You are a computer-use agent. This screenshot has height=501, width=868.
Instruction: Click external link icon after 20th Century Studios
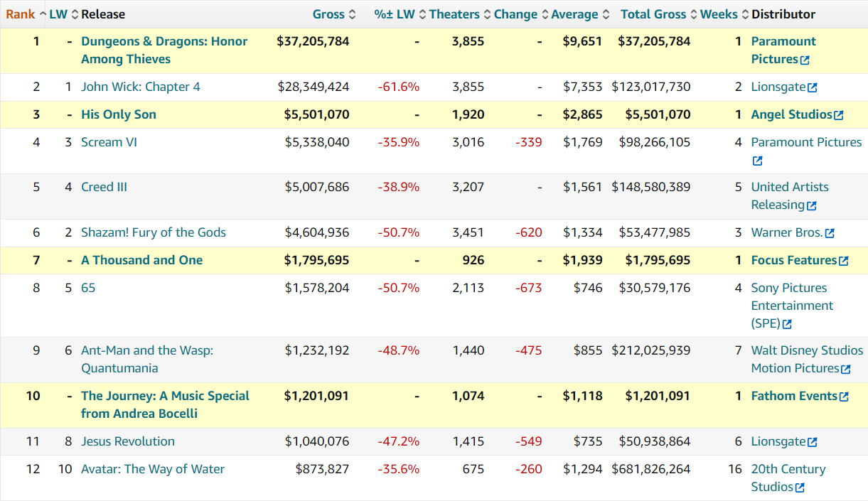(x=800, y=487)
